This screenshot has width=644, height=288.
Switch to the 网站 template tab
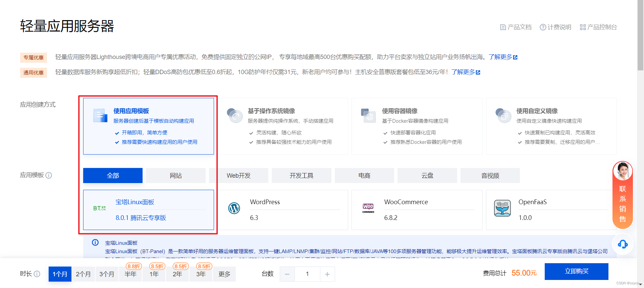pyautogui.click(x=176, y=176)
